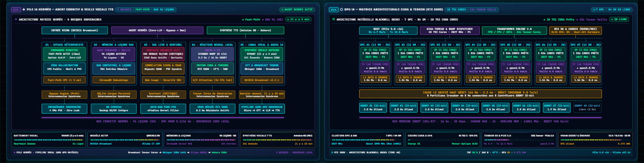
Task: Click the 'SQLite Corpus Persisté' interconnect box
Action: click(114, 95)
